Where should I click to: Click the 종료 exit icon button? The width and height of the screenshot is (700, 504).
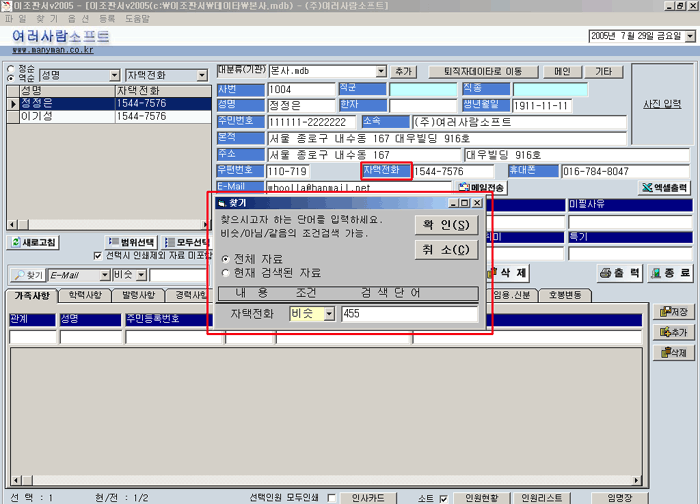(x=669, y=273)
